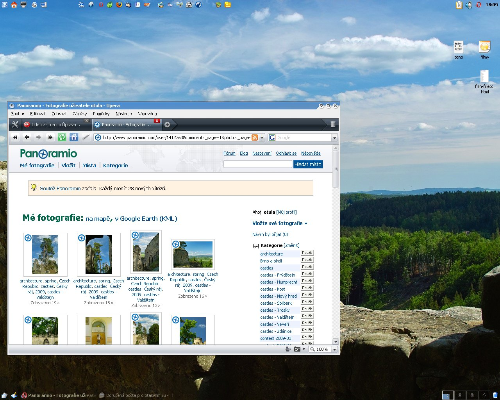The image size is (500, 400).
Task: Click the Opera panel wrench icon
Action: (15, 124)
